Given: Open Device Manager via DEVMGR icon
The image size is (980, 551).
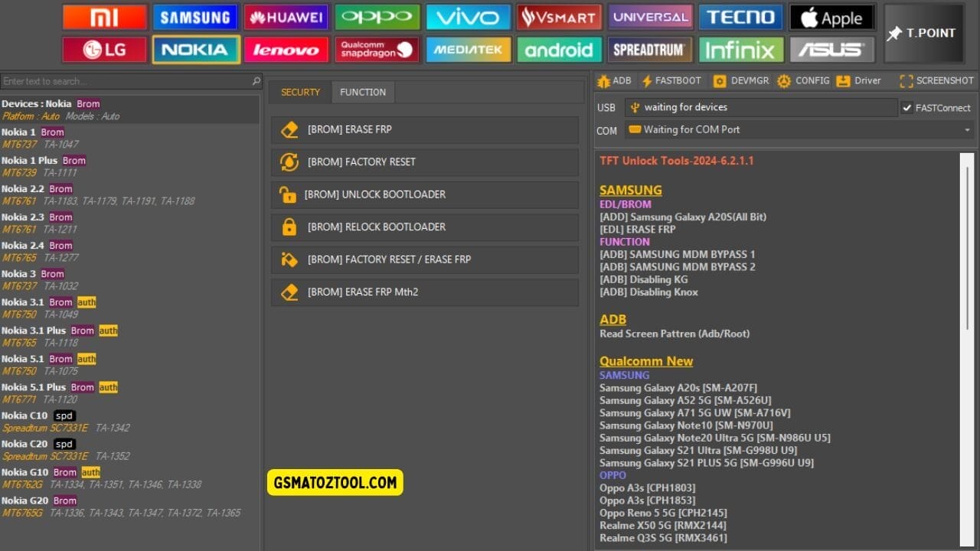Looking at the screenshot, I should 739,80.
